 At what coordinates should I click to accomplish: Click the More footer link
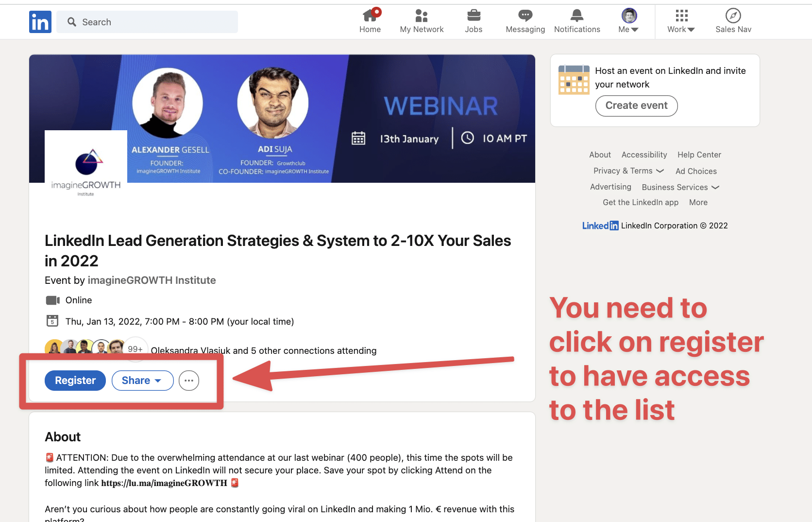698,202
